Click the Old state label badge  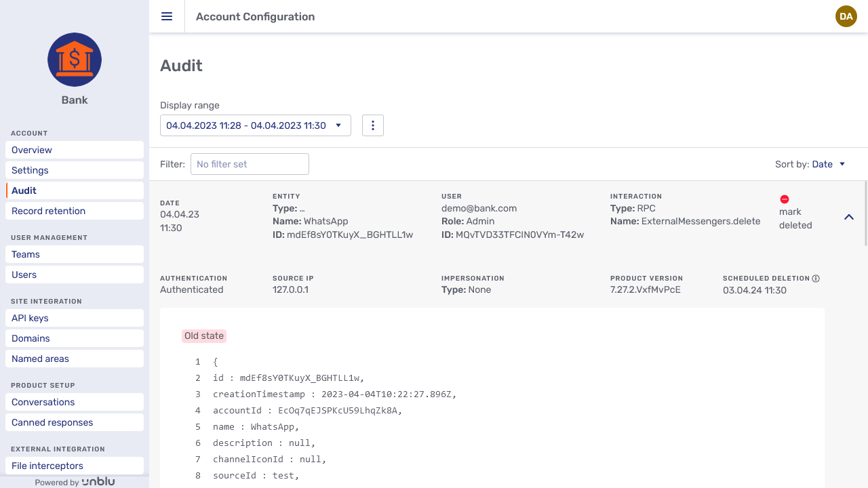coord(203,335)
